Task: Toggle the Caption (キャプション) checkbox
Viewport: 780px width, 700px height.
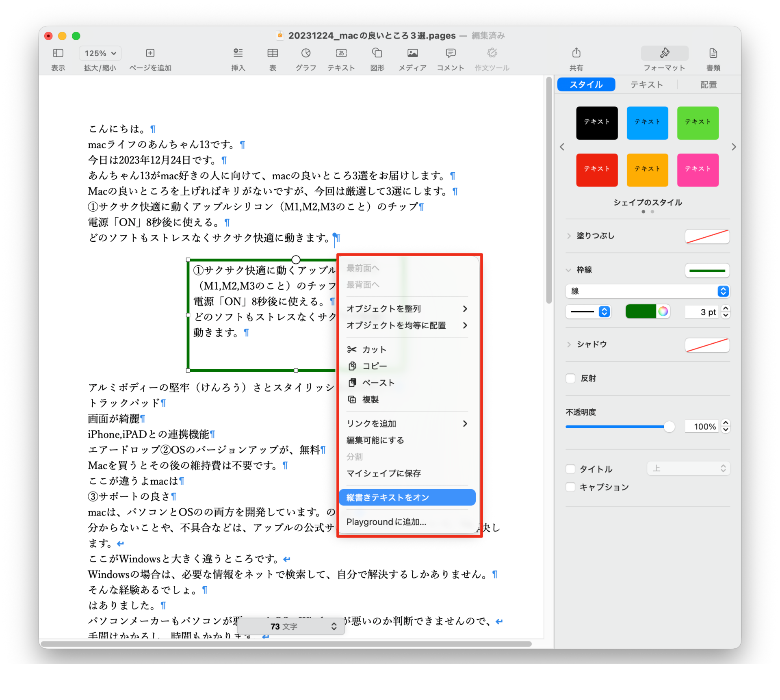Action: click(x=571, y=487)
